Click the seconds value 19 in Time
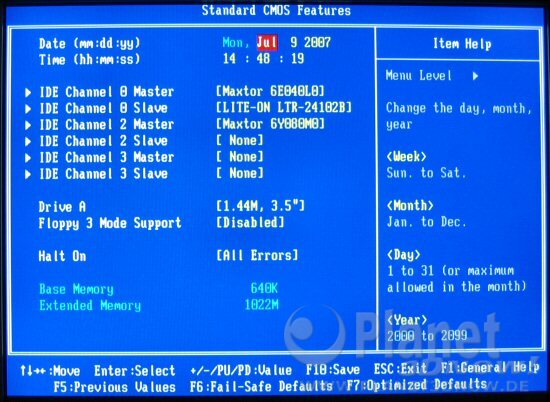This screenshot has width=550, height=402. tap(297, 58)
